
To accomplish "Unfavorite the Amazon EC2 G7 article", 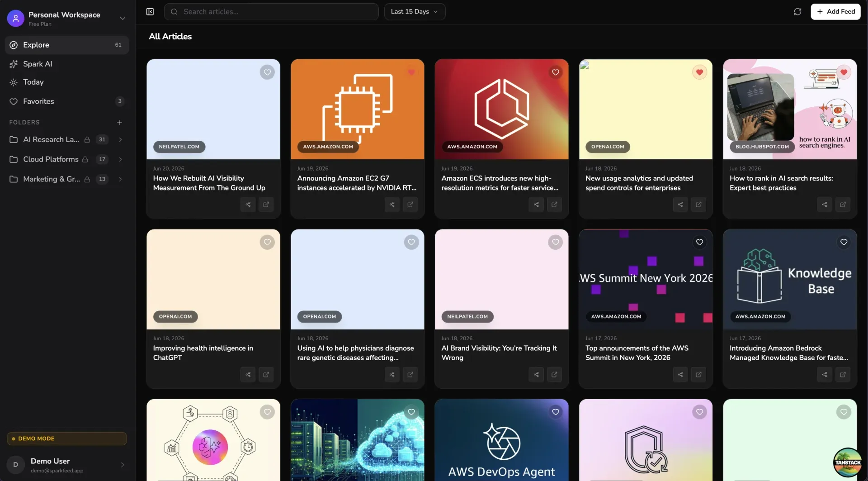I will pyautogui.click(x=411, y=72).
